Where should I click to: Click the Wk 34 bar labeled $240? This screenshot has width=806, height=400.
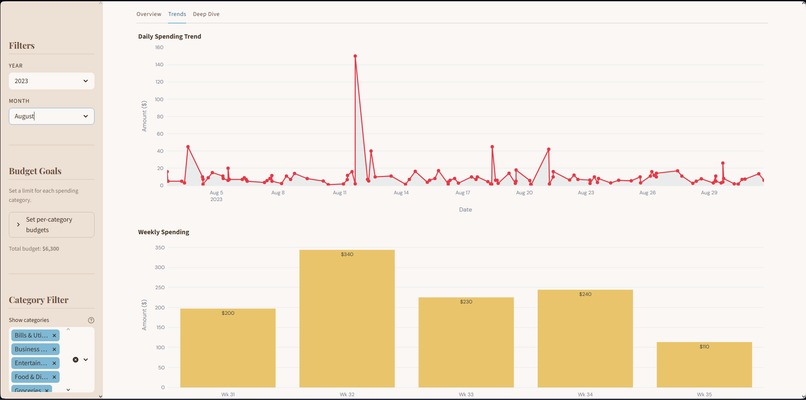tap(585, 339)
